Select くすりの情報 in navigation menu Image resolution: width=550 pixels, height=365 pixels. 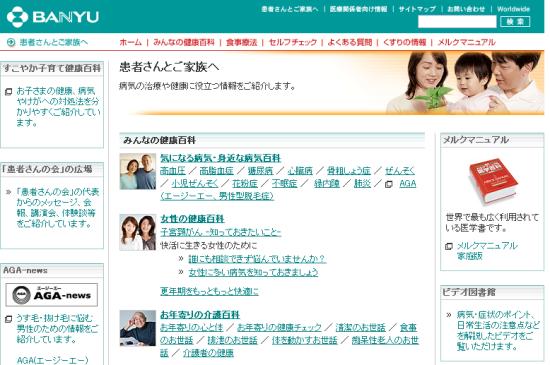point(404,42)
